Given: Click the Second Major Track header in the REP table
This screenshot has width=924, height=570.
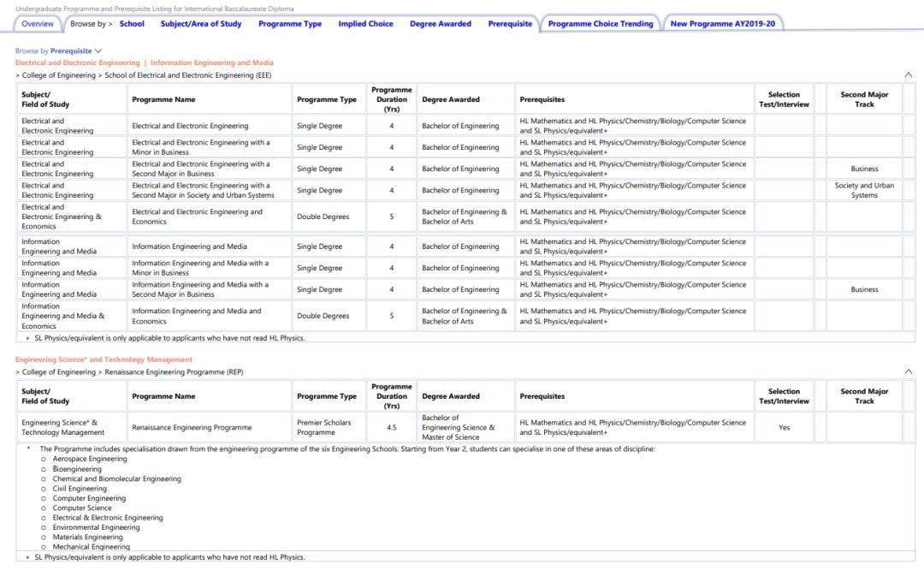Looking at the screenshot, I should tap(864, 396).
